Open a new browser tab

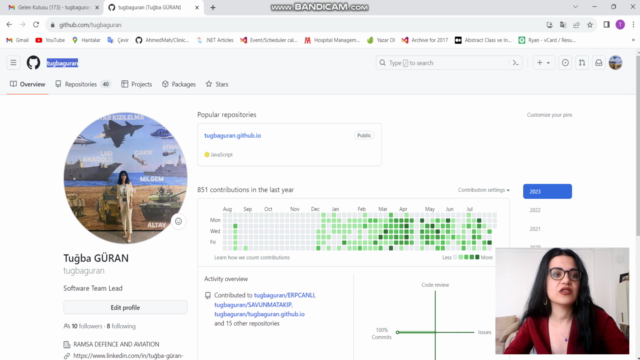[x=213, y=7]
